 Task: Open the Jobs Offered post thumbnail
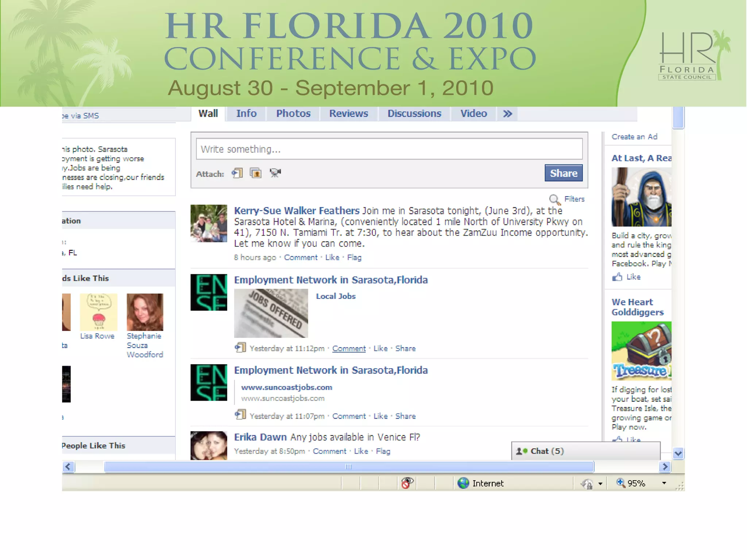[271, 313]
